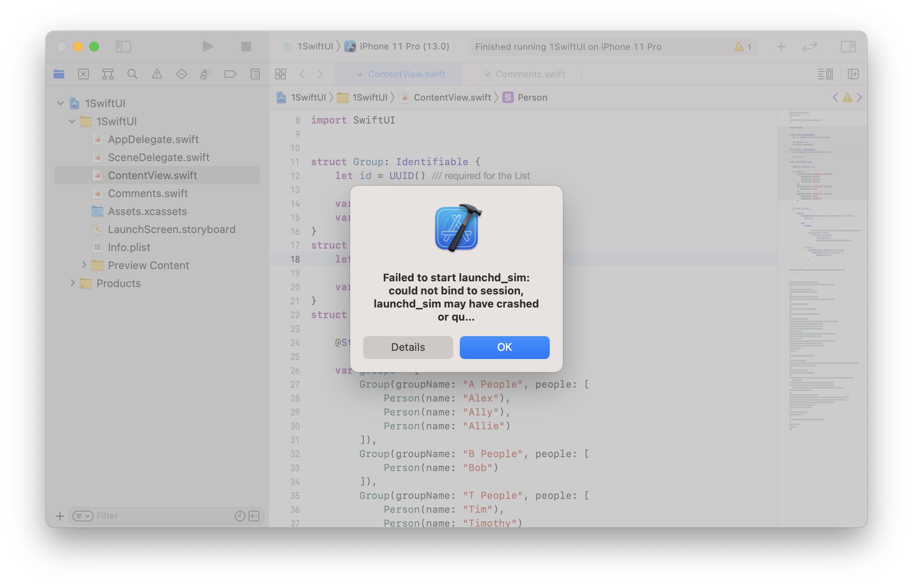Toggle the inspector panel on right
The width and height of the screenshot is (913, 588).
pyautogui.click(x=848, y=47)
